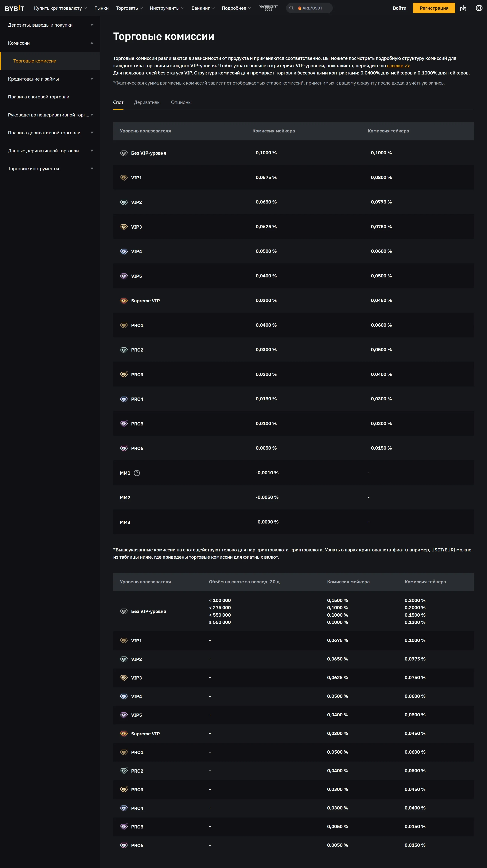Open Правила спотовой торговли in the sidebar
This screenshot has height=868, width=487.
39,97
